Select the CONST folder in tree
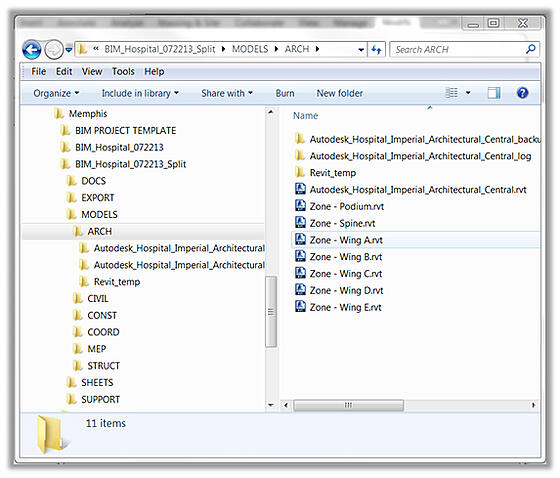The height and width of the screenshot is (478, 560). pyautogui.click(x=95, y=315)
